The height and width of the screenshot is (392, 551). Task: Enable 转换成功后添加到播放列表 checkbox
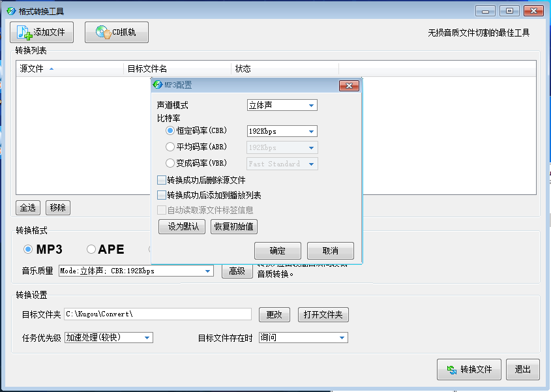point(162,195)
